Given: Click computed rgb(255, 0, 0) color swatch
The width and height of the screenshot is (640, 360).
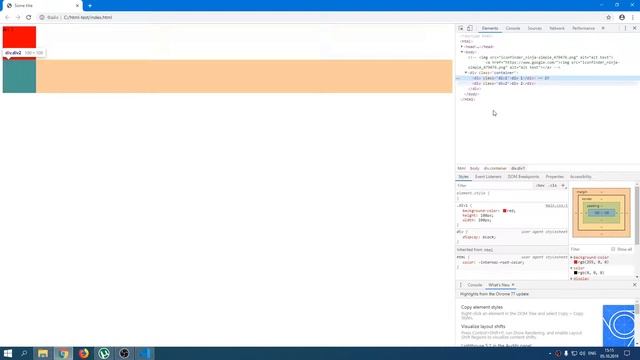Looking at the screenshot, I should tap(576, 262).
